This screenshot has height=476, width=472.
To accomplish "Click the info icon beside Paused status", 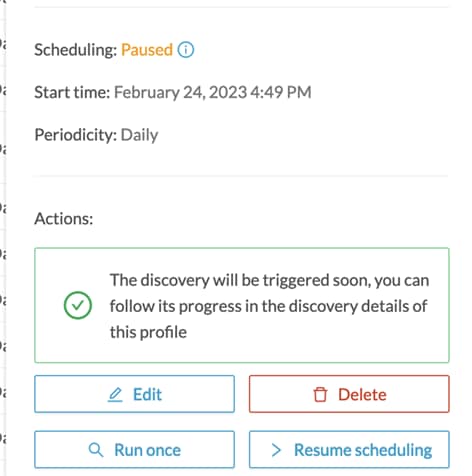I will [x=186, y=50].
